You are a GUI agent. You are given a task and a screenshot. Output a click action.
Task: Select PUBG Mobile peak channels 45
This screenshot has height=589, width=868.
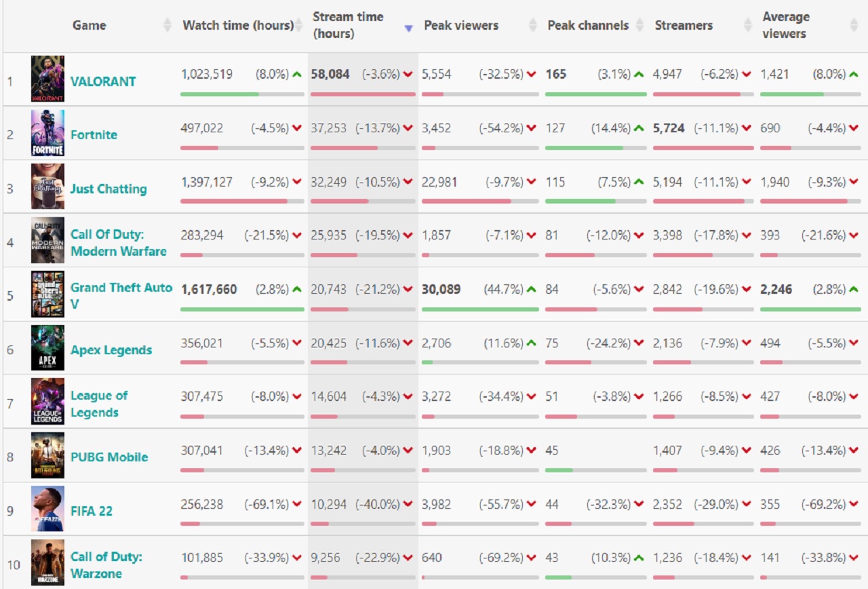[x=552, y=451]
